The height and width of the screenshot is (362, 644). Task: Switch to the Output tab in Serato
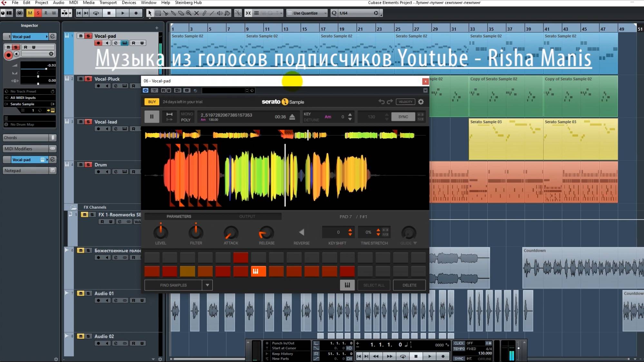[x=247, y=216]
